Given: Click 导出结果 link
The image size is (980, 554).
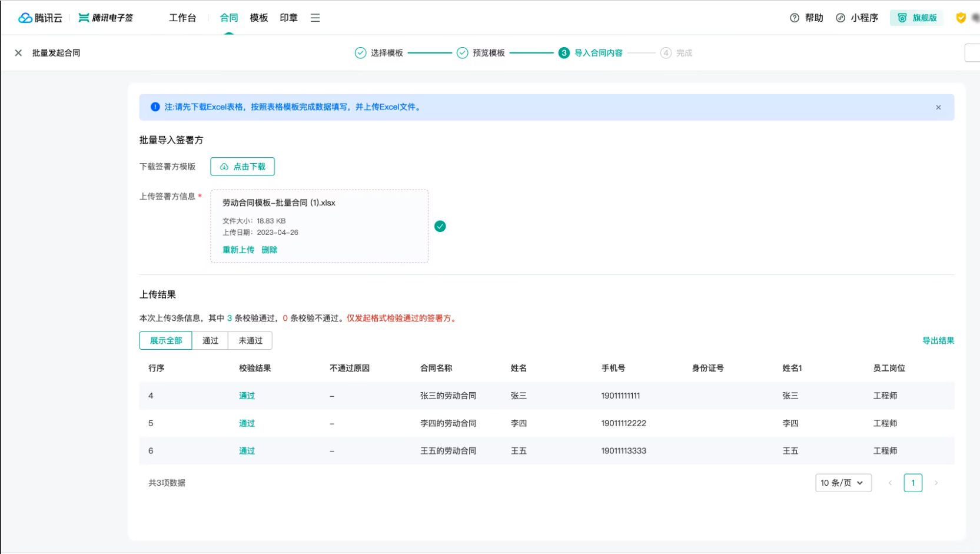Looking at the screenshot, I should coord(938,340).
